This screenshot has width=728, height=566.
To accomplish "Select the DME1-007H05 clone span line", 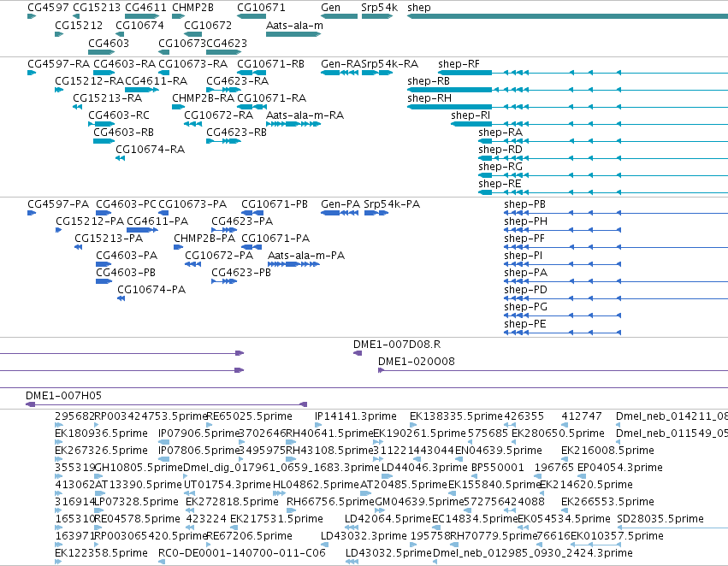I will tap(166, 404).
